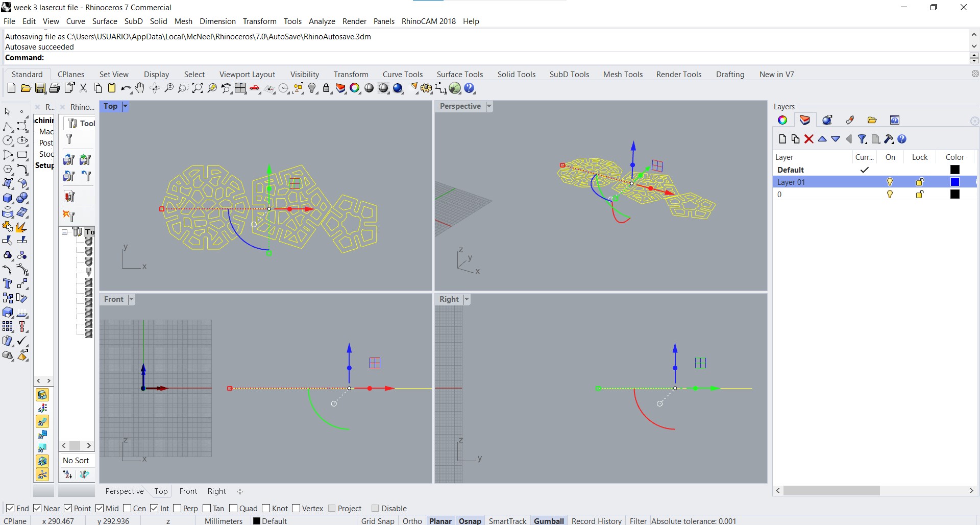Click the dimension tool icon in toolbar
Image resolution: width=980 pixels, height=525 pixels.
tap(440, 88)
